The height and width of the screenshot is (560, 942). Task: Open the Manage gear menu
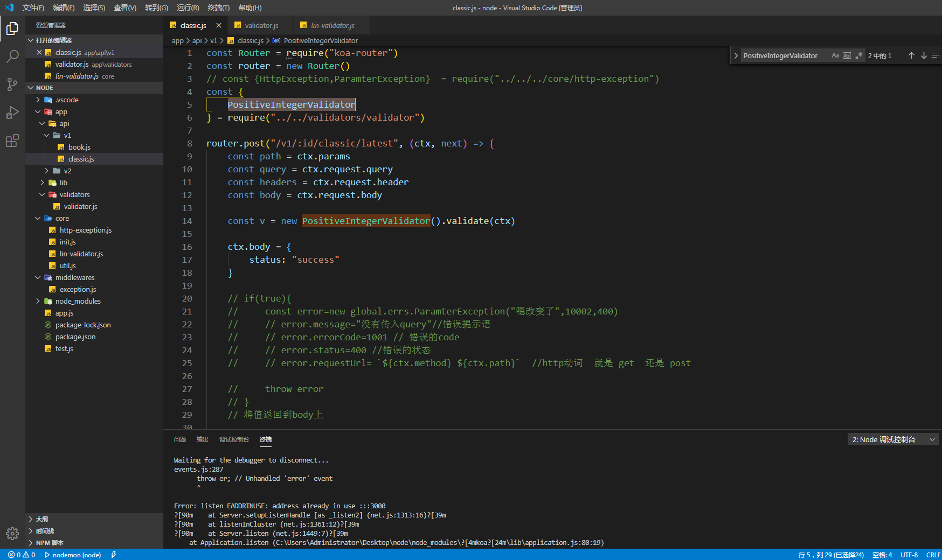pos(12,534)
